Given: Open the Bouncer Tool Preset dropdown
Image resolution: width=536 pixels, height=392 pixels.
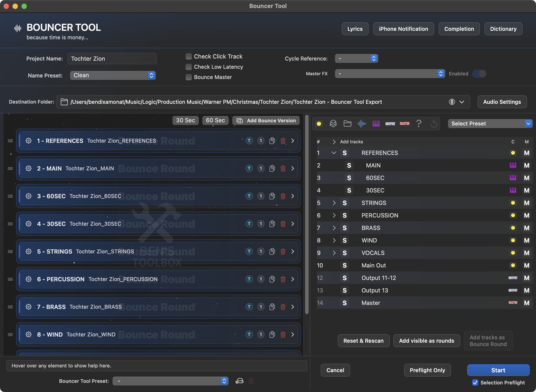Looking at the screenshot, I should [170, 381].
